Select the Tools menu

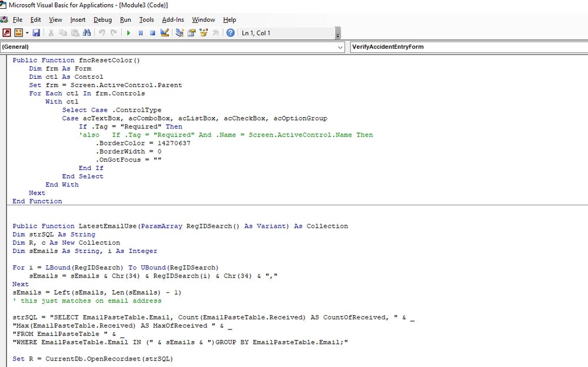click(x=146, y=19)
